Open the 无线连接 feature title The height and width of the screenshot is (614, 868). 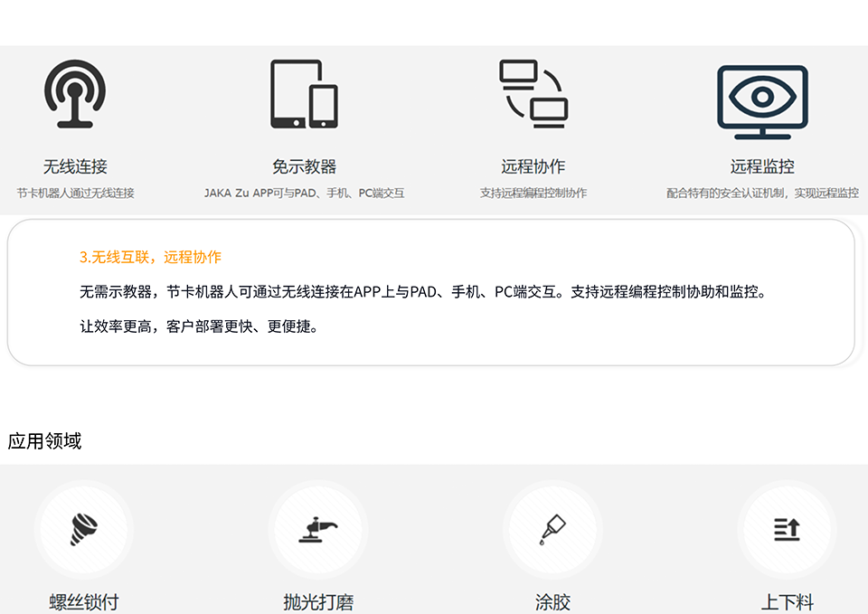pyautogui.click(x=75, y=166)
